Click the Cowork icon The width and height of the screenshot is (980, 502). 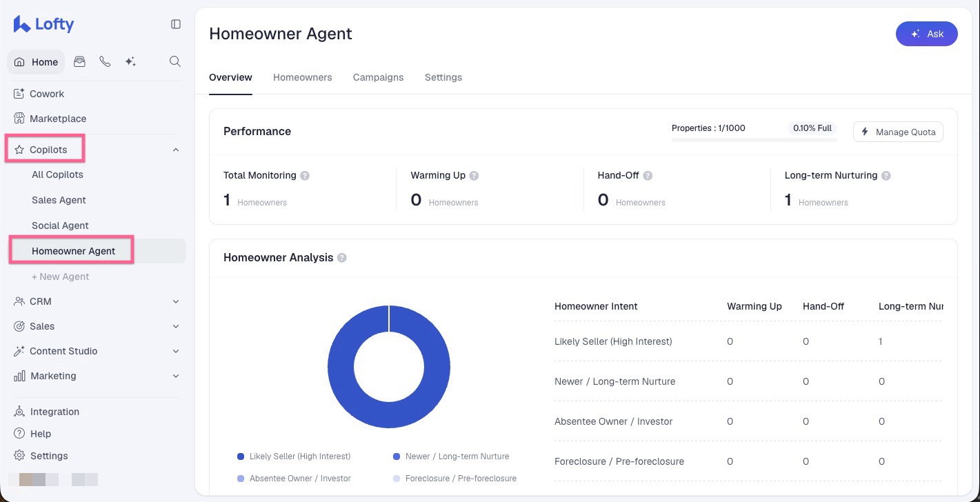[x=19, y=94]
